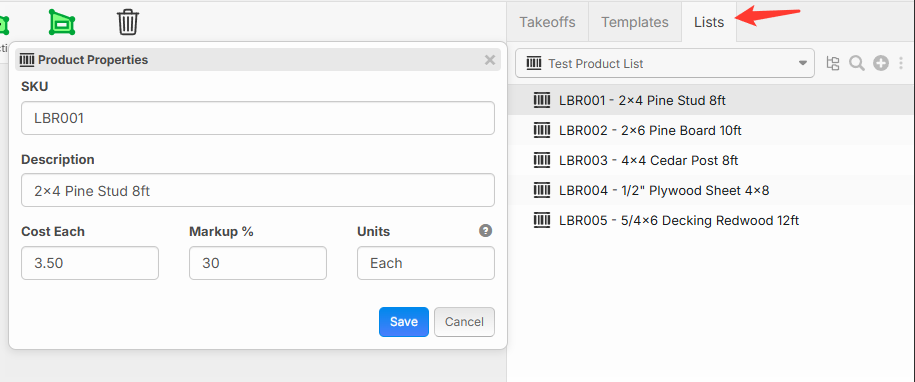The image size is (915, 382).
Task: Open the vertical three-dot more options menu
Action: pyautogui.click(x=901, y=63)
